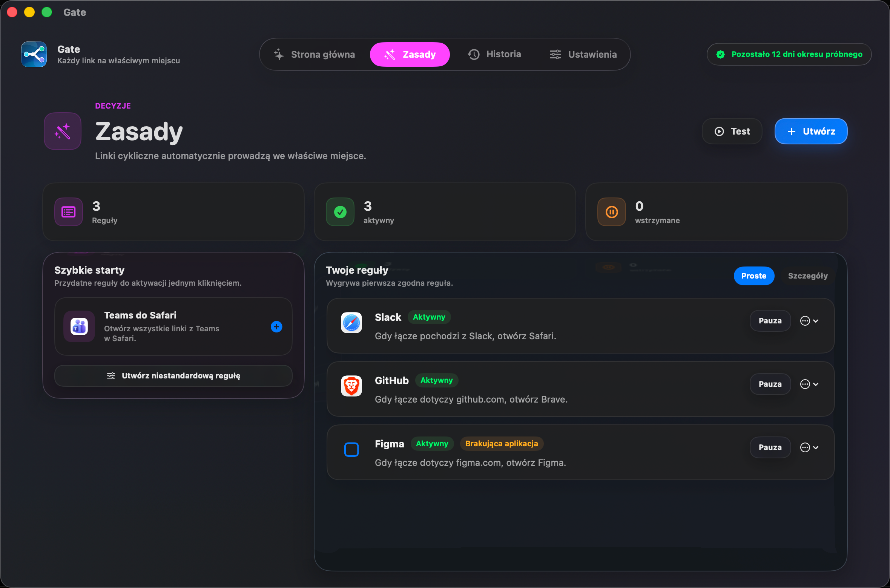890x588 pixels.
Task: Click the purple Reguły list icon
Action: pyautogui.click(x=69, y=212)
